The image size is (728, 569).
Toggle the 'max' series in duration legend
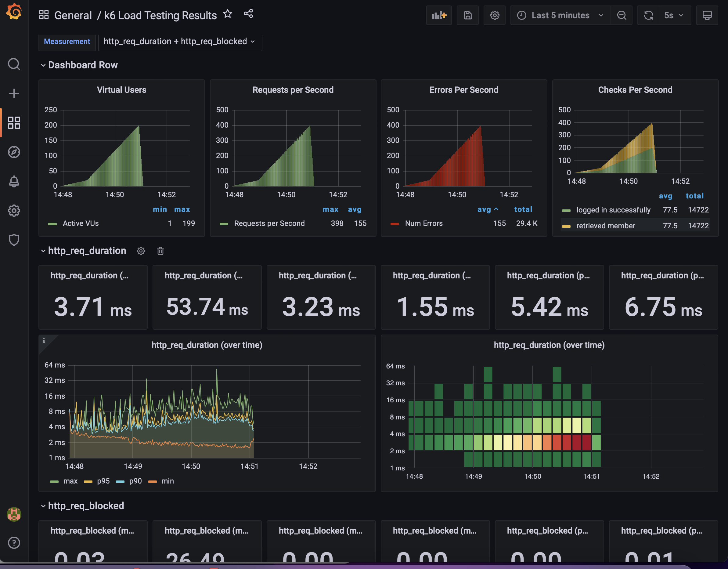[x=70, y=481]
